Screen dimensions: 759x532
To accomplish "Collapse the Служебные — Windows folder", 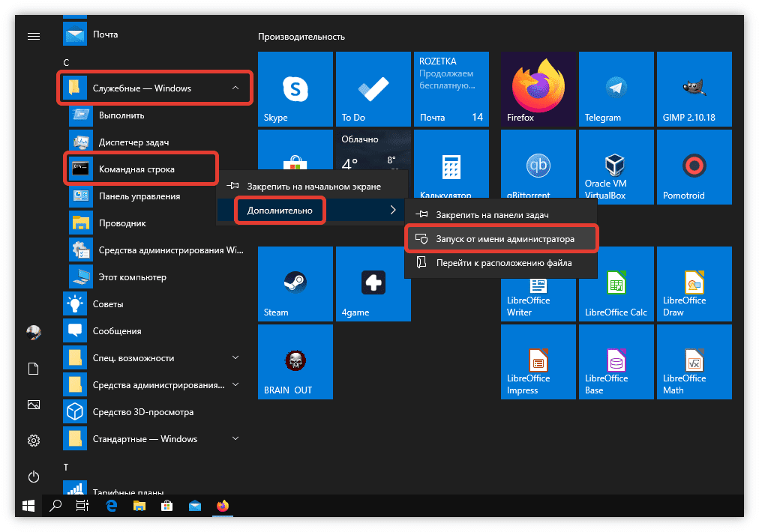I will 155,88.
